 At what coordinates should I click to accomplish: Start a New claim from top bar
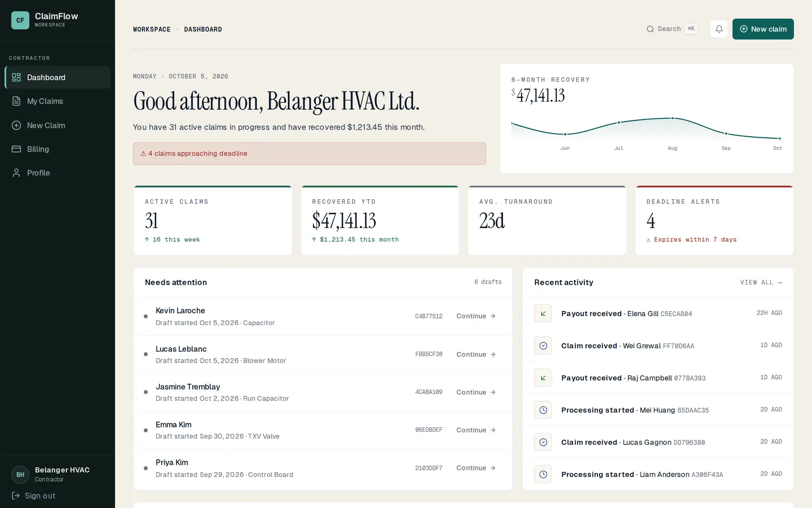coord(763,29)
